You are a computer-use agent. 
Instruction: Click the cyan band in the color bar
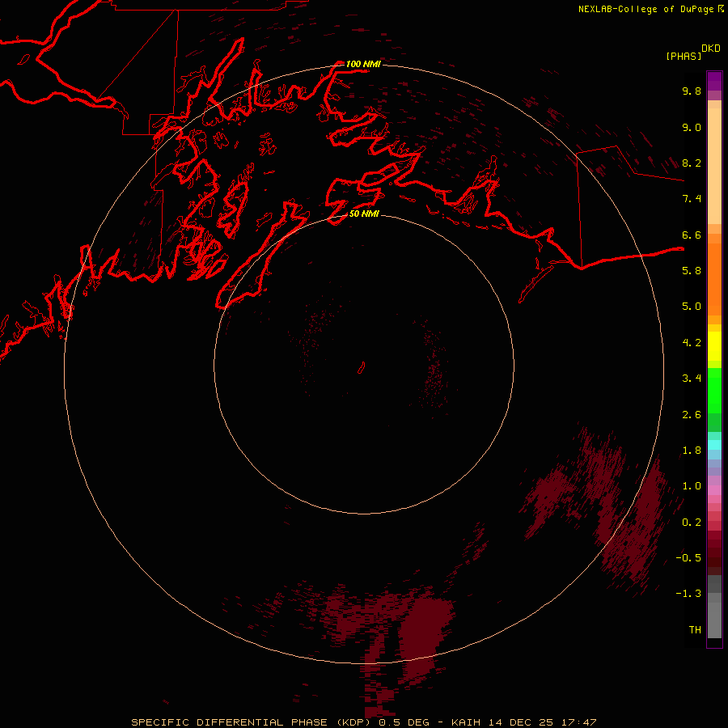[714, 445]
